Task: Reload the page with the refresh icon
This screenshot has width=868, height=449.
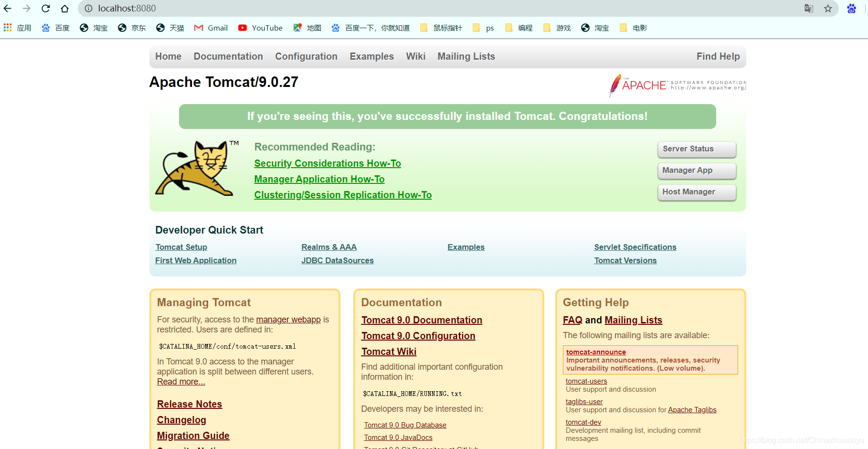Action: click(46, 9)
